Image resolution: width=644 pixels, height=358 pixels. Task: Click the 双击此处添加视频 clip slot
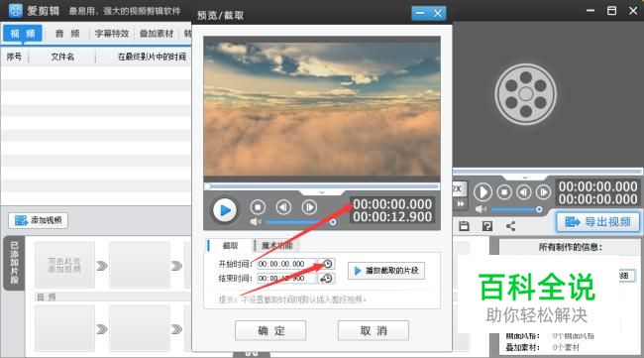click(x=64, y=265)
